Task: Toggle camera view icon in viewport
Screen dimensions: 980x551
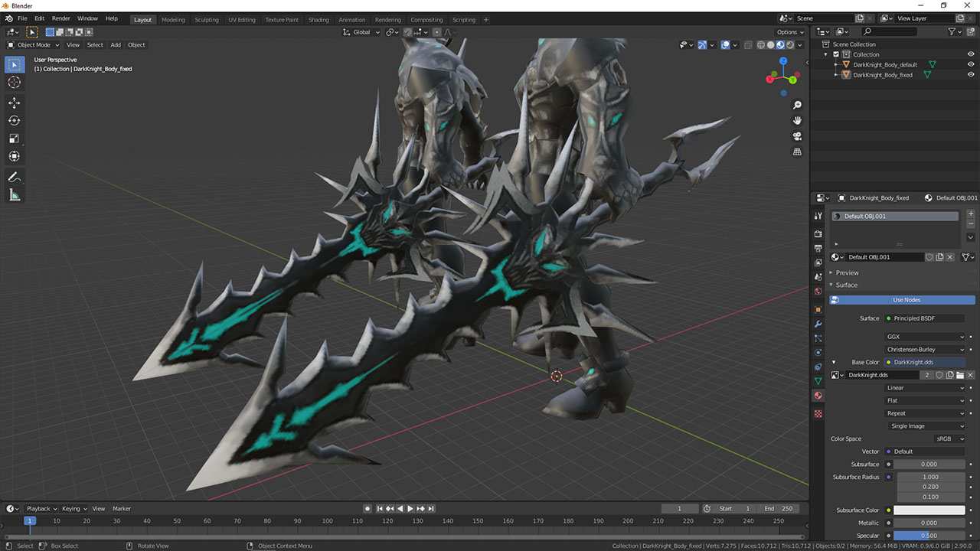Action: [x=797, y=136]
